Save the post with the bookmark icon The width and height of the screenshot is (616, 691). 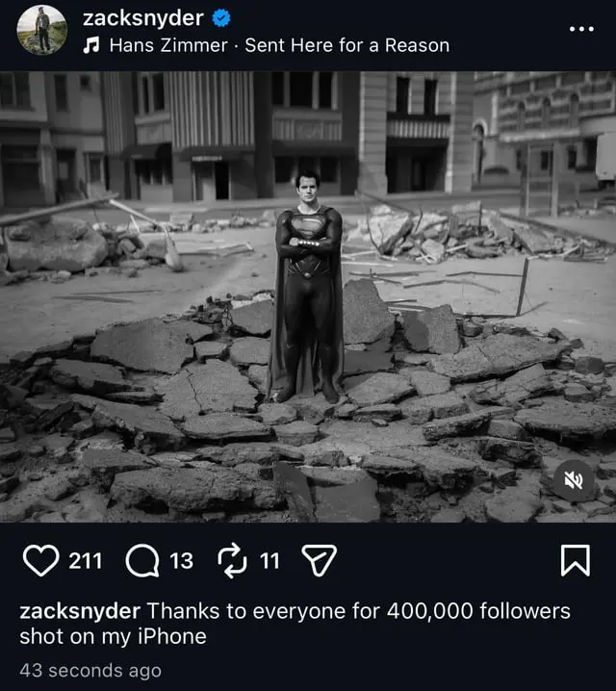[575, 560]
